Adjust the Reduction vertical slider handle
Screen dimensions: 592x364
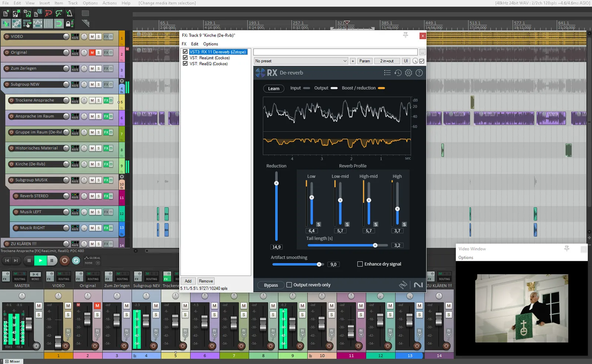276,183
